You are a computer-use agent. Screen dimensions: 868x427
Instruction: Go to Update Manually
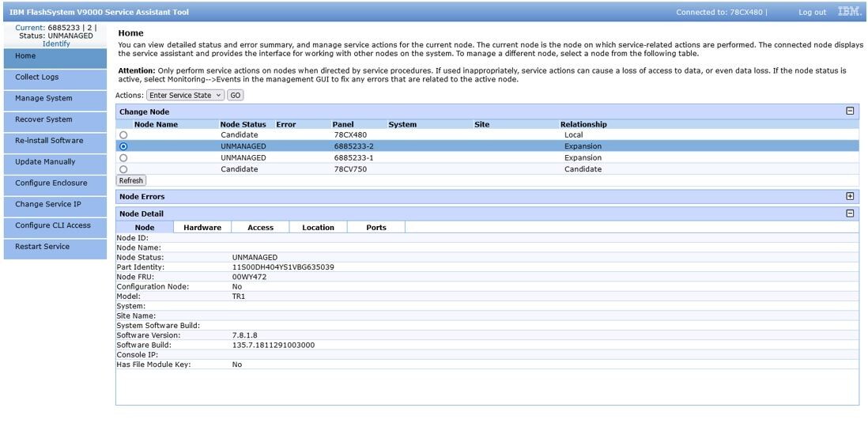(x=55, y=164)
